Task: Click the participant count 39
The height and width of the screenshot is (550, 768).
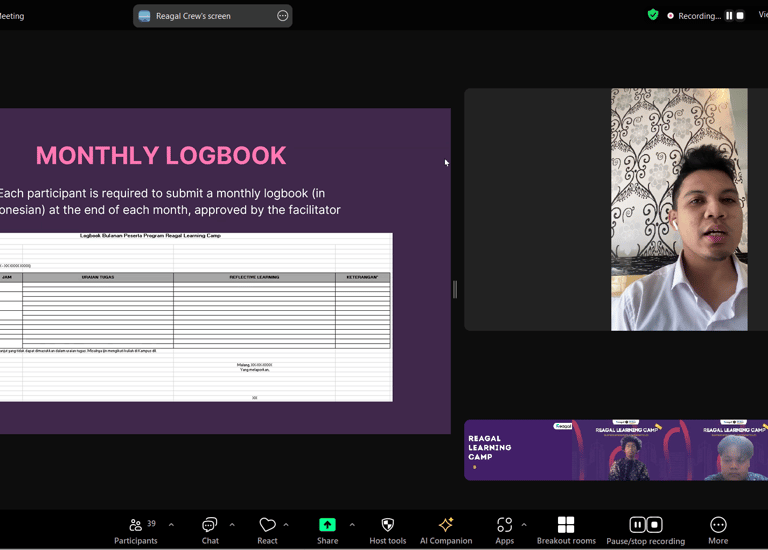Action: 151,524
